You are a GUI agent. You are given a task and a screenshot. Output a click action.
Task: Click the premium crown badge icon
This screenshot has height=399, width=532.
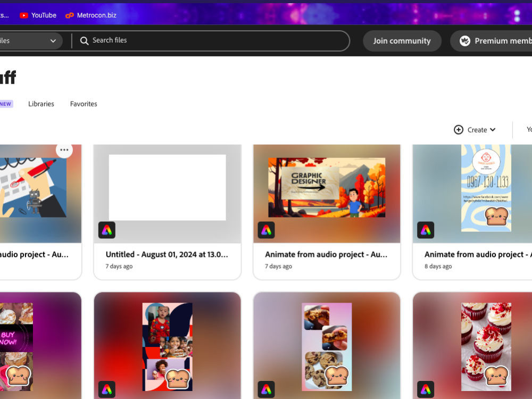point(465,41)
